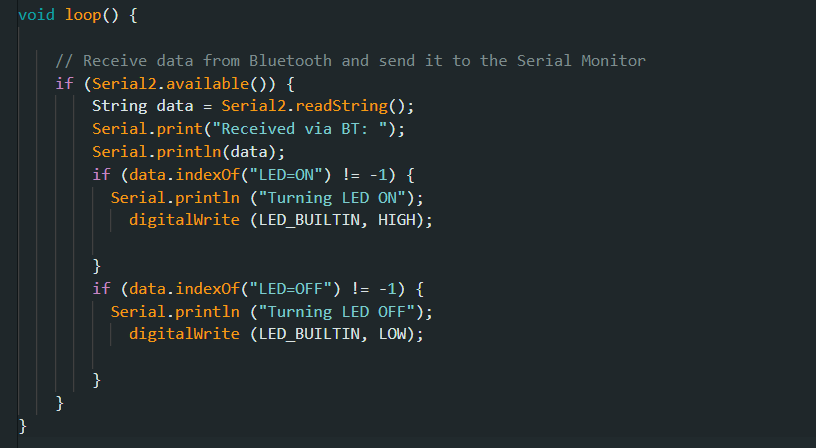The image size is (816, 448).
Task: Click Serial2.available in the if condition
Action: [x=171, y=84]
